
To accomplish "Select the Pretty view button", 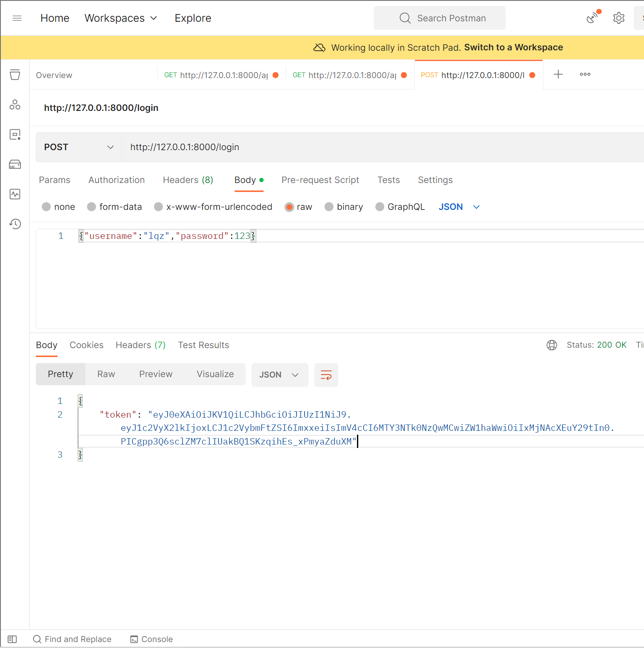I will click(x=61, y=374).
